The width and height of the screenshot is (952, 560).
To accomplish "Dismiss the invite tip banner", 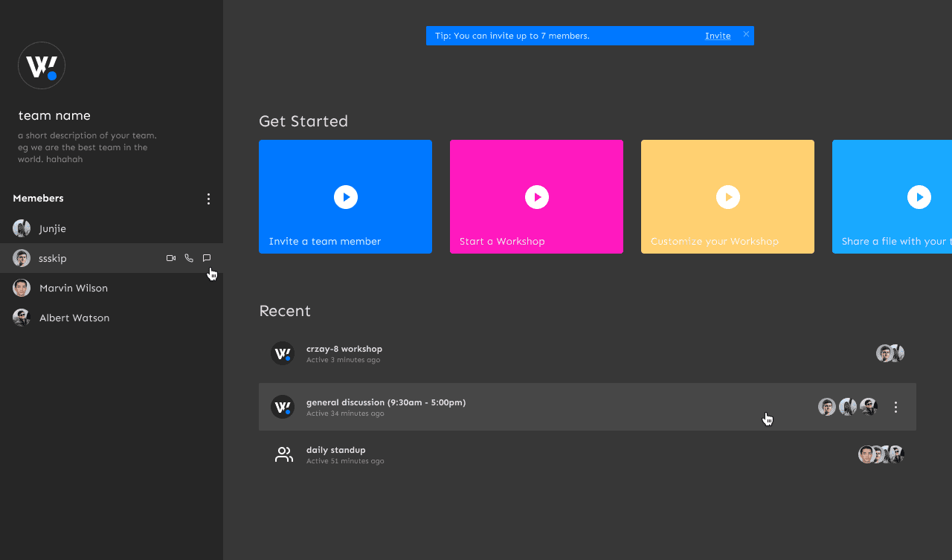I will click(x=746, y=34).
